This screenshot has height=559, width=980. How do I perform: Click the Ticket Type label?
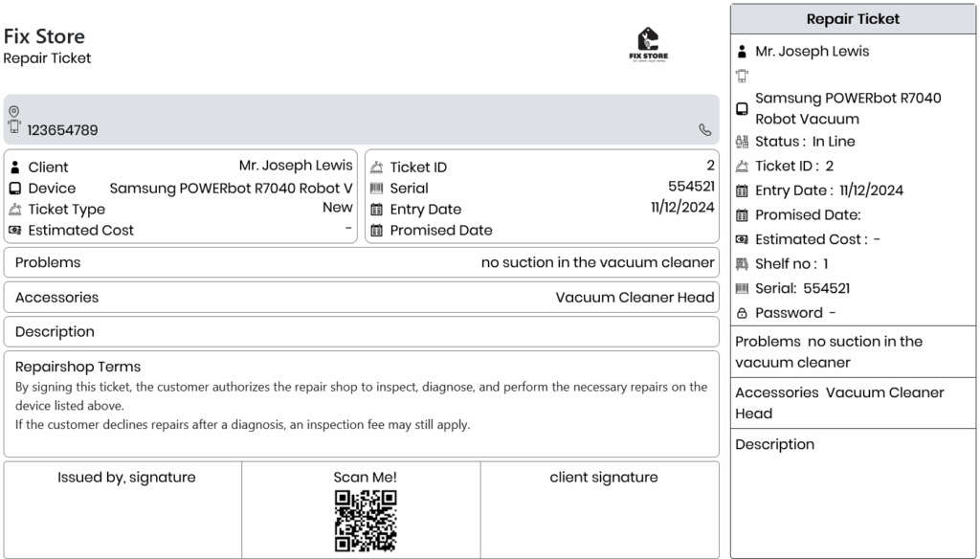click(66, 210)
